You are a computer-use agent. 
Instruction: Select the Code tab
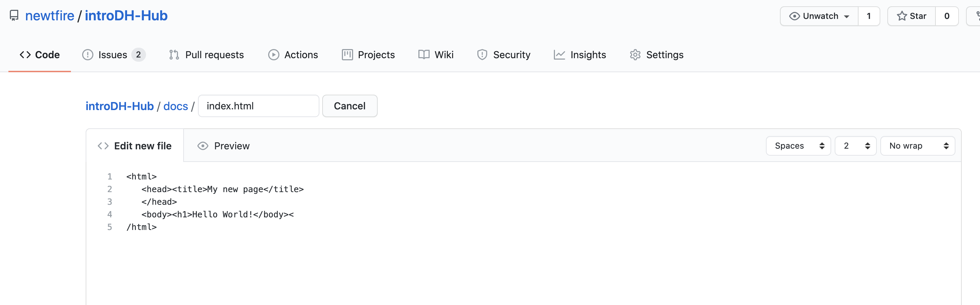tap(40, 54)
